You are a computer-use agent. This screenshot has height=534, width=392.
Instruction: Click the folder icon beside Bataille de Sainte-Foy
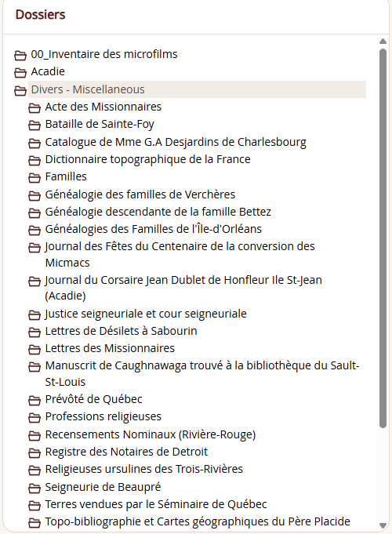click(x=34, y=125)
